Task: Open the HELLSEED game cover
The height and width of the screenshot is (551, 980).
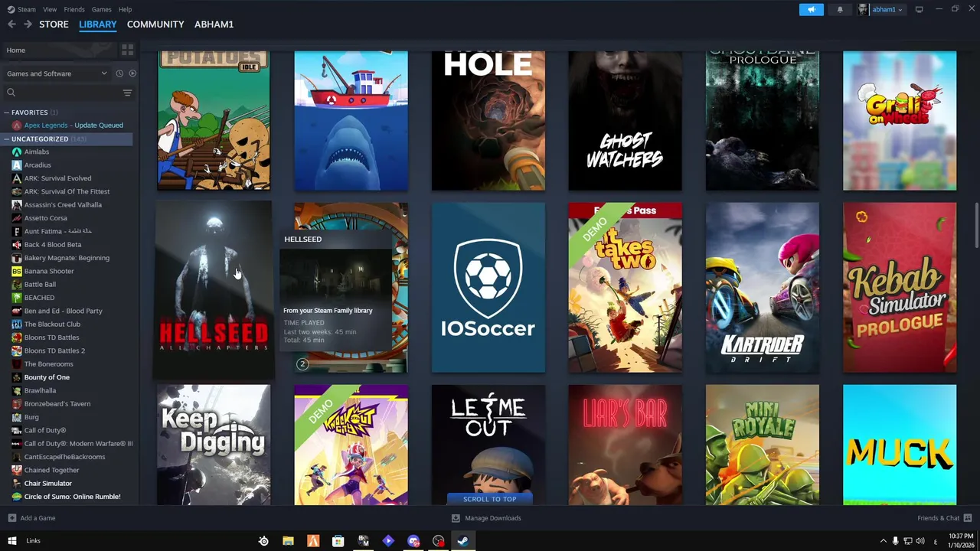Action: tap(214, 289)
